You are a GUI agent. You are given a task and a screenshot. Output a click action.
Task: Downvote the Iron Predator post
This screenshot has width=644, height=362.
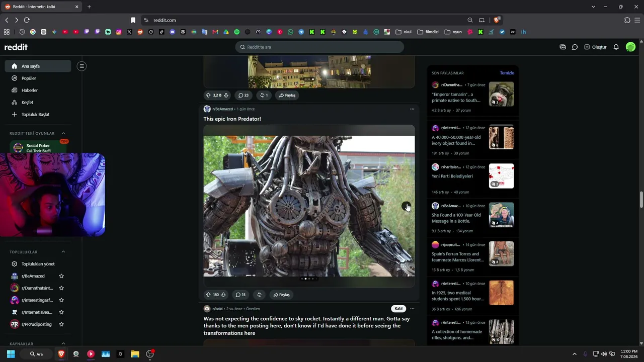point(223,295)
